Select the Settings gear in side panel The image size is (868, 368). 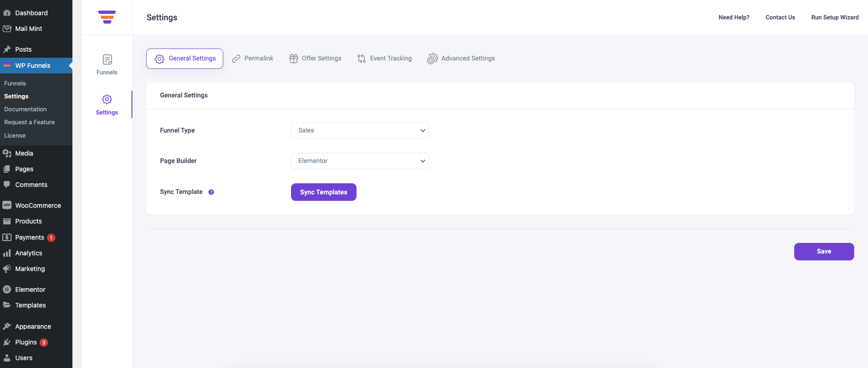[x=107, y=99]
